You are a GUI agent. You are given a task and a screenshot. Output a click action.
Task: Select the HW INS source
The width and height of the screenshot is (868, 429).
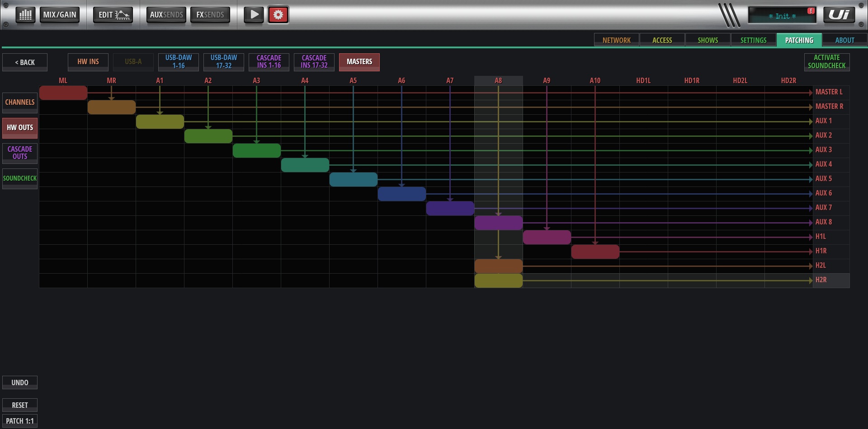88,62
